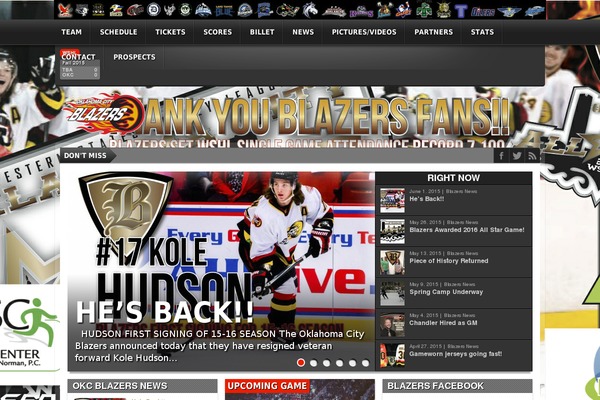Click the purple letter T team logo
The image size is (600, 400).
point(461,10)
